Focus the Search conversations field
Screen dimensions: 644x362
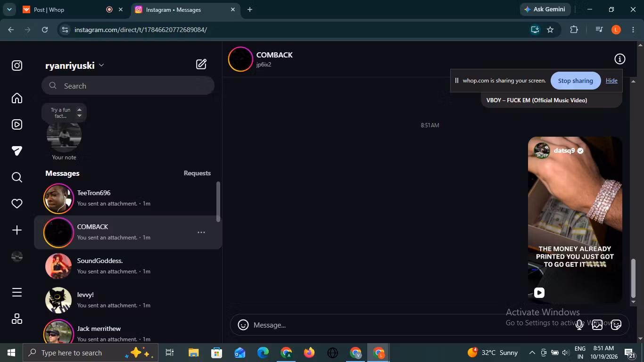point(128,86)
